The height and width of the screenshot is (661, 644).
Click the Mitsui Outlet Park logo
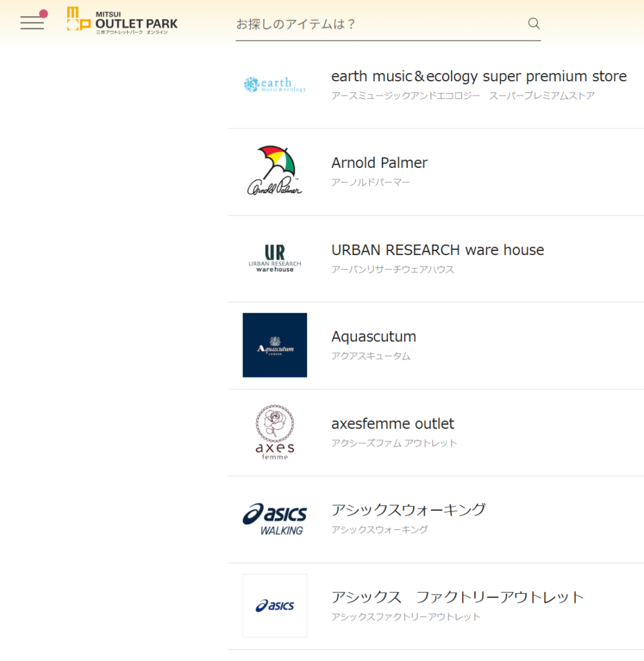point(122,20)
